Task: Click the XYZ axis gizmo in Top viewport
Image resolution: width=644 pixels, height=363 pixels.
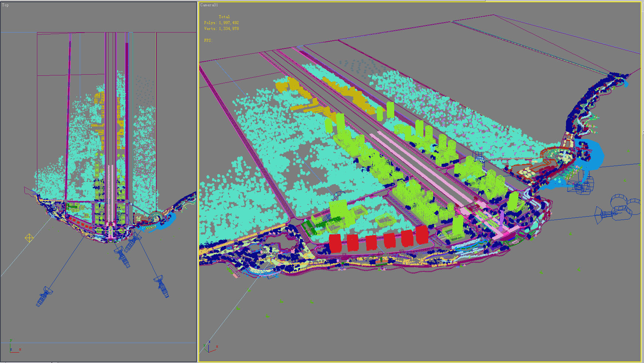Action: [14, 347]
